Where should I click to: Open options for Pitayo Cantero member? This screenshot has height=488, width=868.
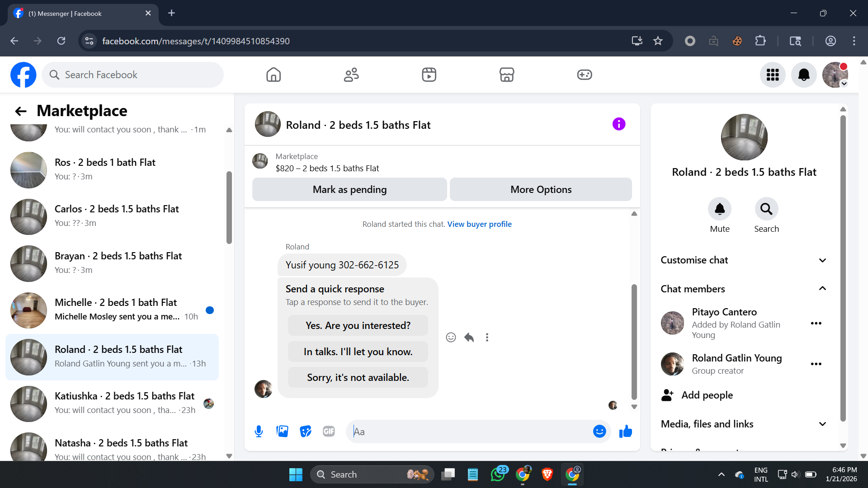[x=816, y=324]
